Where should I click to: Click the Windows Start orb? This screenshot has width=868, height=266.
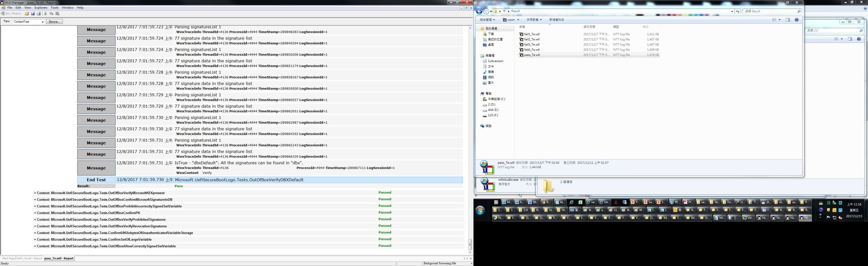pos(480,210)
